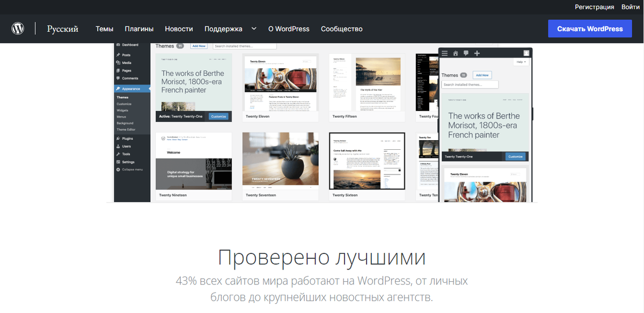The height and width of the screenshot is (313, 644).
Task: Click Add New in the mobile preview
Action: point(482,75)
